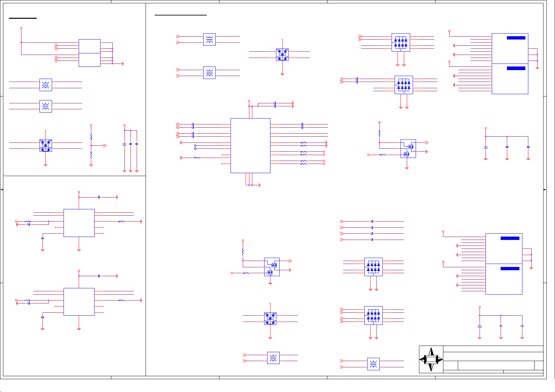Select the common-mode choke left of the title block
Image resolution: width=555 pixels, height=392 pixels.
373,364
